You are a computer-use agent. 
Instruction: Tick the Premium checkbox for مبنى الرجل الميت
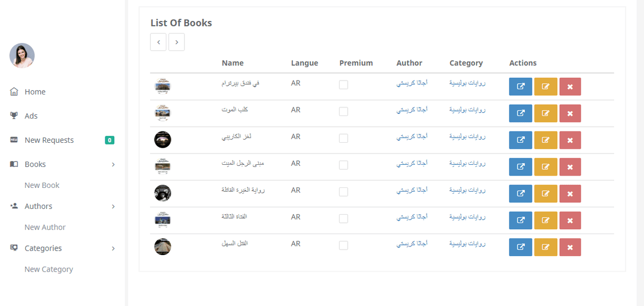[343, 165]
